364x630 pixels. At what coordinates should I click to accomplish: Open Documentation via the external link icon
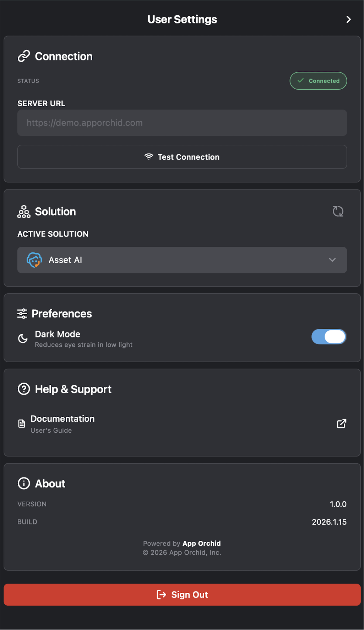(x=341, y=424)
